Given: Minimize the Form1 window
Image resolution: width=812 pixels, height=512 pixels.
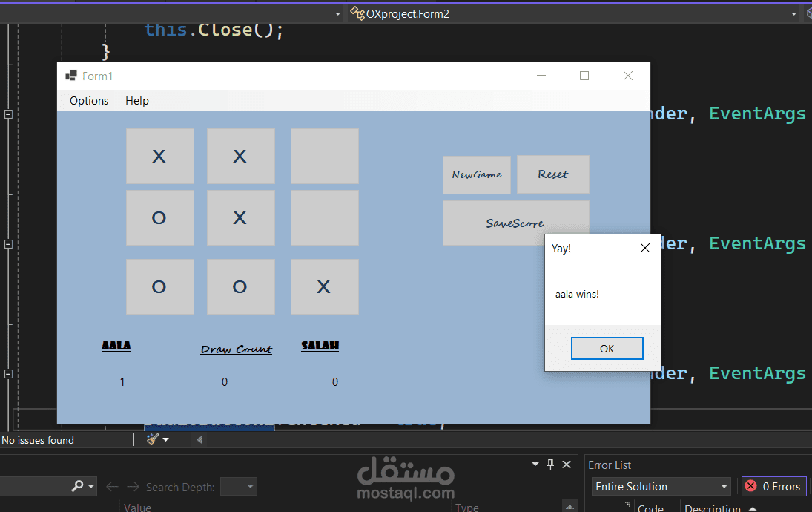Looking at the screenshot, I should point(541,76).
